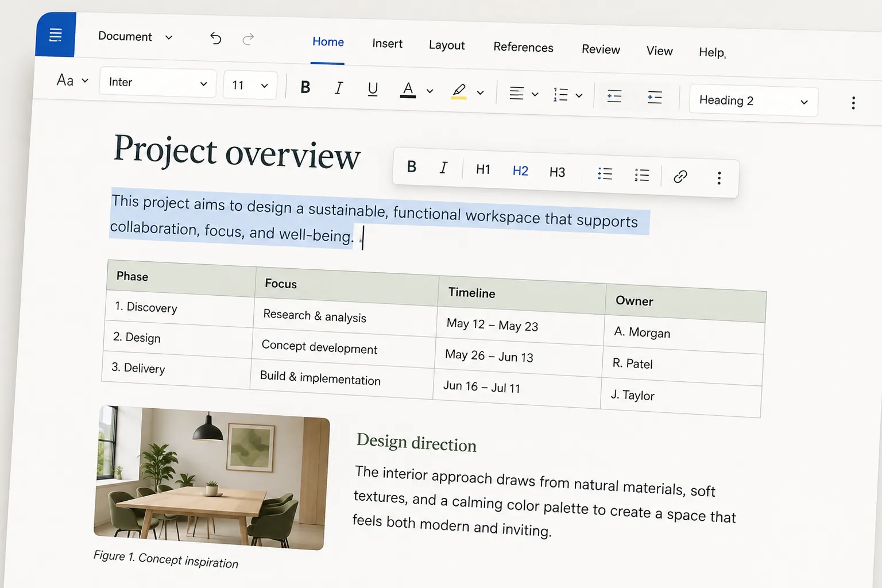Undo the last action
This screenshot has height=588, width=882.
pyautogui.click(x=216, y=38)
